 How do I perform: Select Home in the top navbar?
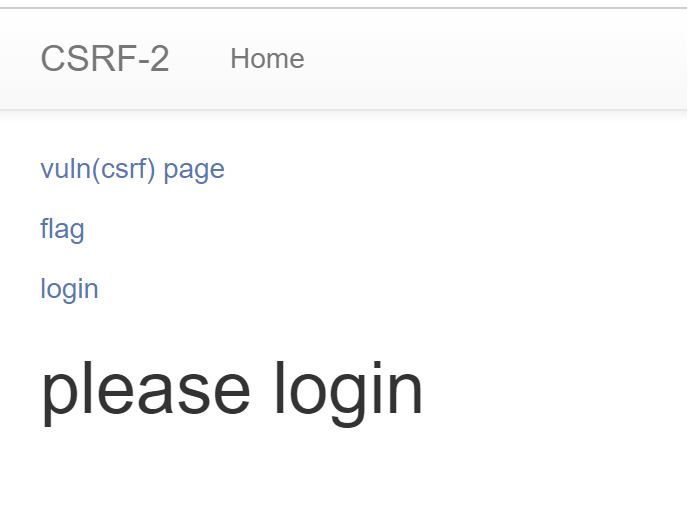(267, 58)
